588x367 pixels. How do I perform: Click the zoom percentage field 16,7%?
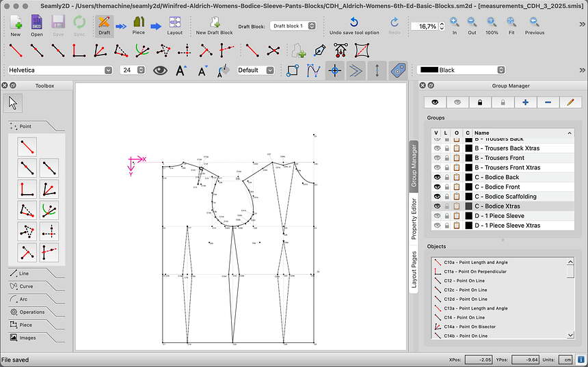tap(425, 26)
